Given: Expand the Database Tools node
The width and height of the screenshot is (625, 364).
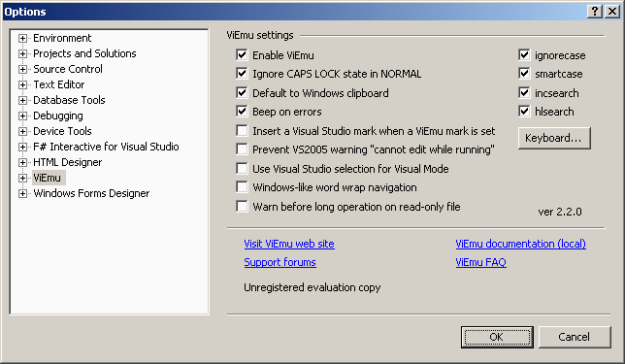Looking at the screenshot, I should point(22,101).
